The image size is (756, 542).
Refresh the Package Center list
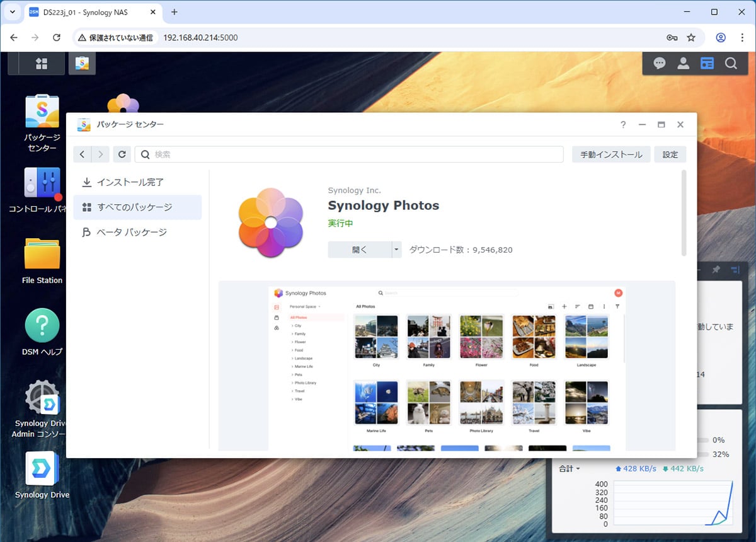tap(122, 154)
